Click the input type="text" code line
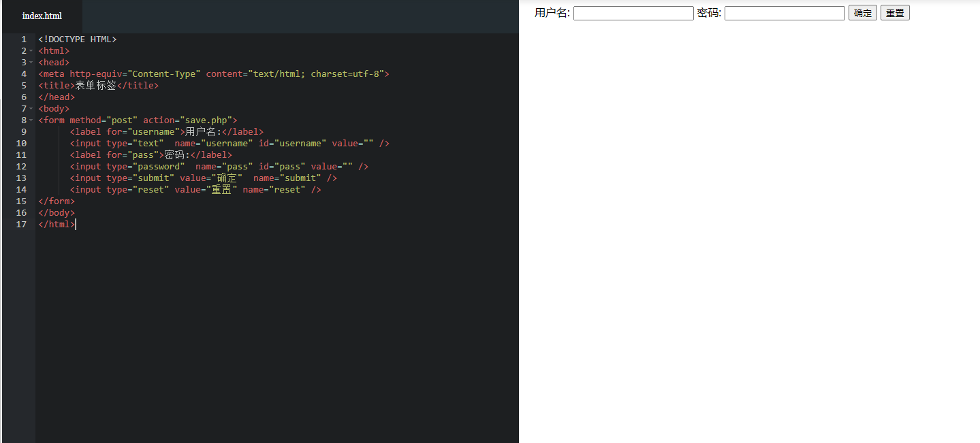The image size is (980, 443). [230, 144]
